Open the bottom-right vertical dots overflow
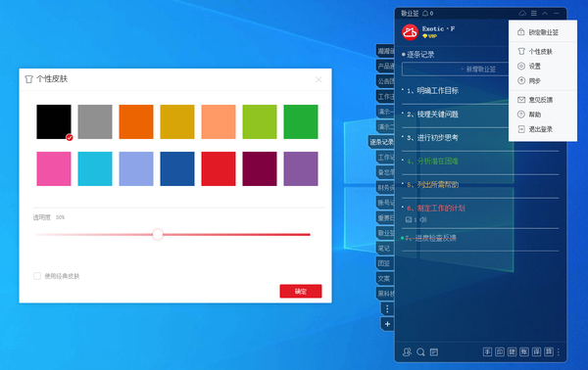Screen dimensions: 588x370 pos(559,352)
